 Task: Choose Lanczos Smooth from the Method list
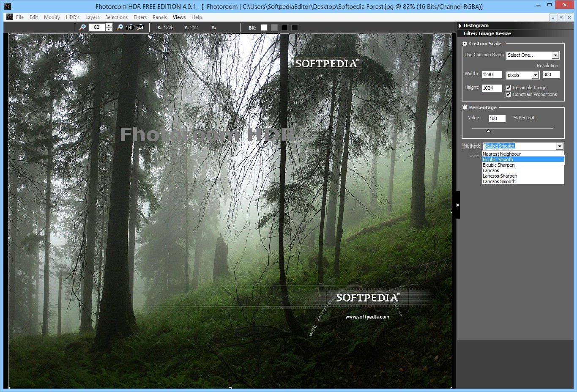point(523,181)
